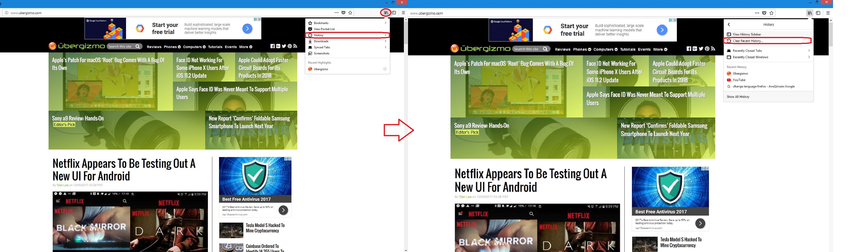This screenshot has width=868, height=252.
Task: Open Events link on right Ubergizmo nav
Action: [644, 50]
